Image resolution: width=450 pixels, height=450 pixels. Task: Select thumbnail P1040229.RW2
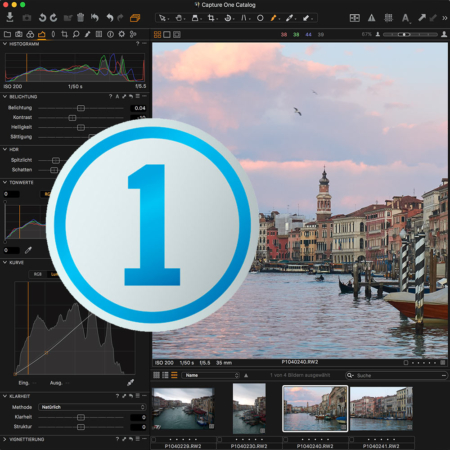click(x=183, y=409)
